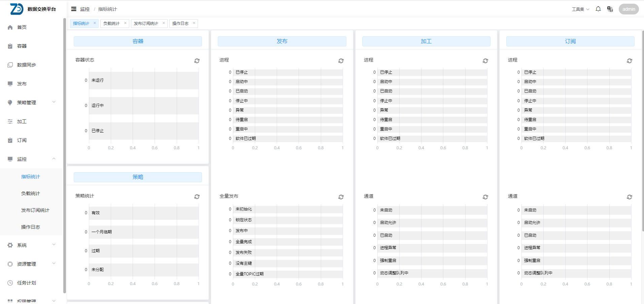Close the 操作日志 tab
644x304 pixels.
click(x=194, y=23)
